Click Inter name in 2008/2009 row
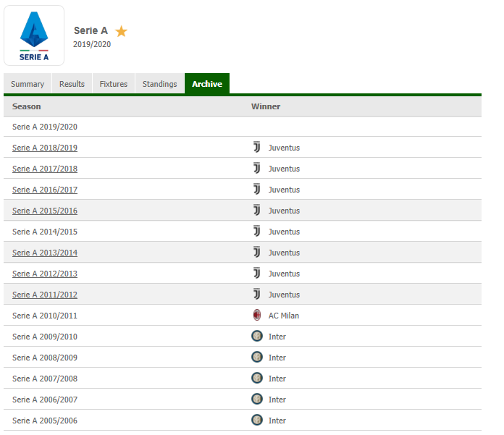504x435 pixels. (277, 358)
